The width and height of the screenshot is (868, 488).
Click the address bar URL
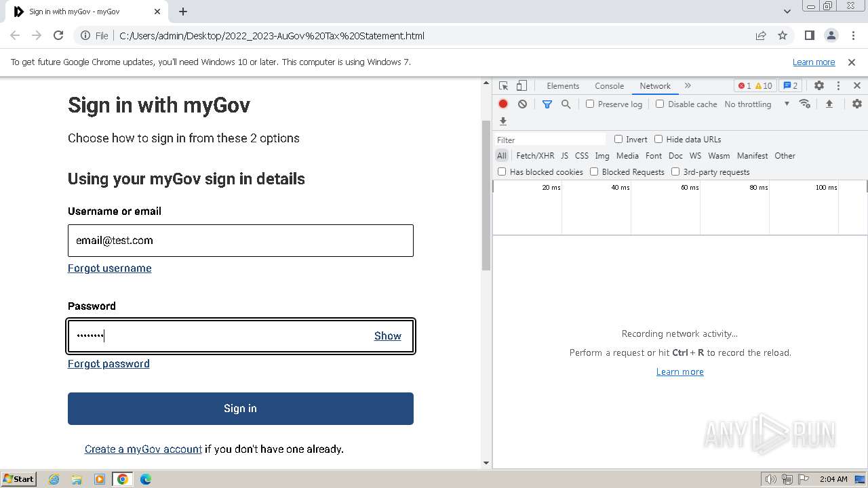point(272,35)
